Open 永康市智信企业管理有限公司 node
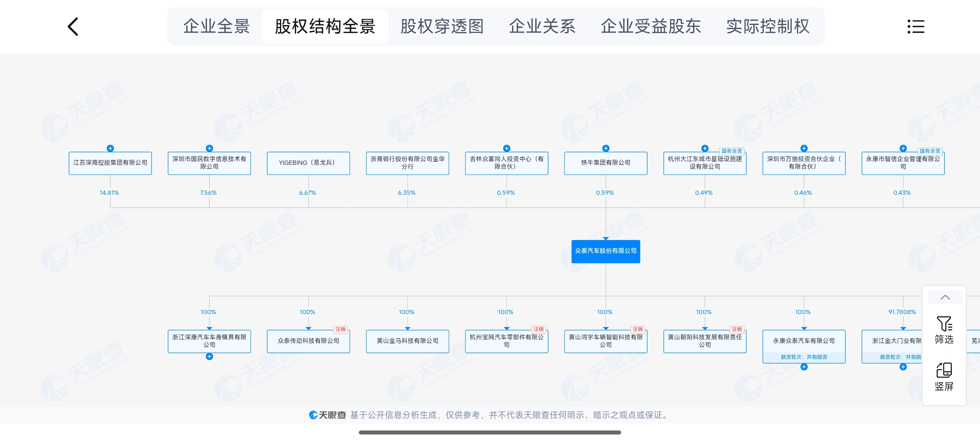Image resolution: width=980 pixels, height=441 pixels. pos(903,163)
